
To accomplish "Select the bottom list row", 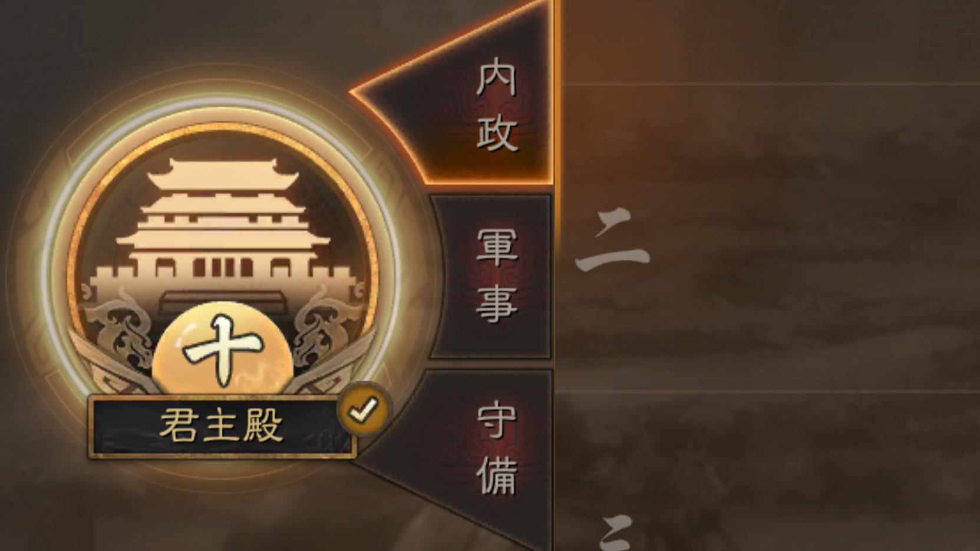I will pos(767,471).
